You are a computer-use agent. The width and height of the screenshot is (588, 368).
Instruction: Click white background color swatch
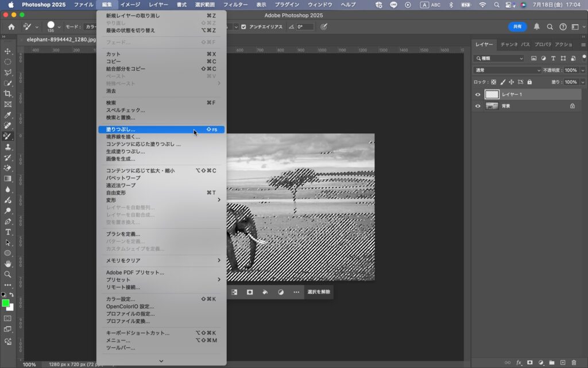coord(11,308)
